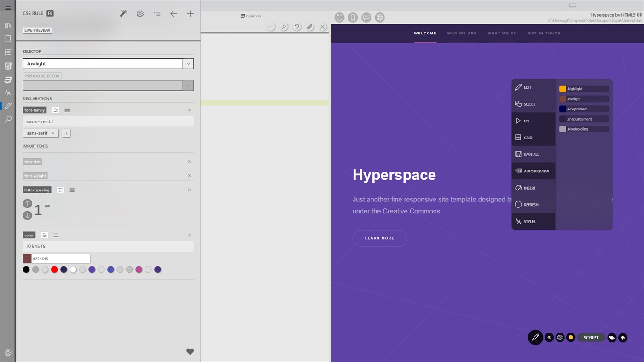644x362 pixels.
Task: Click the heart icon at panel bottom
Action: [190, 351]
